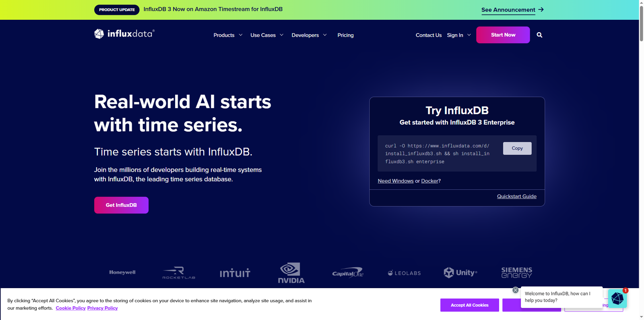Image resolution: width=644 pixels, height=320 pixels.
Task: Click the Rocket Lab logo
Action: point(179,273)
